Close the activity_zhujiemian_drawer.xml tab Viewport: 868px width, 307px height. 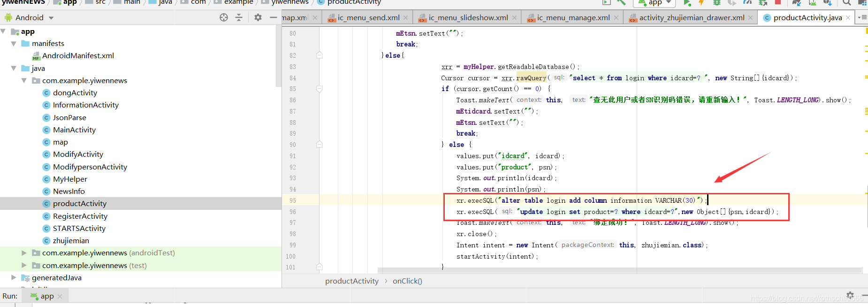pyautogui.click(x=750, y=18)
